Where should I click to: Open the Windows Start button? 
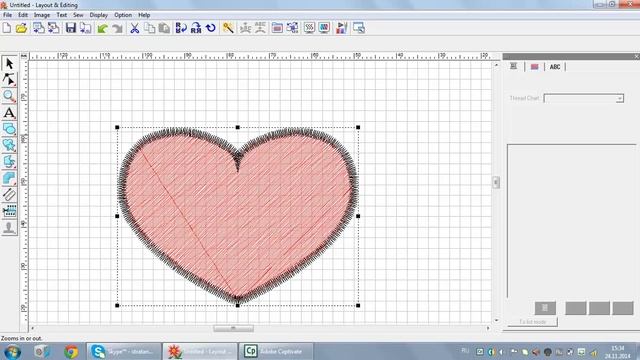click(x=12, y=351)
